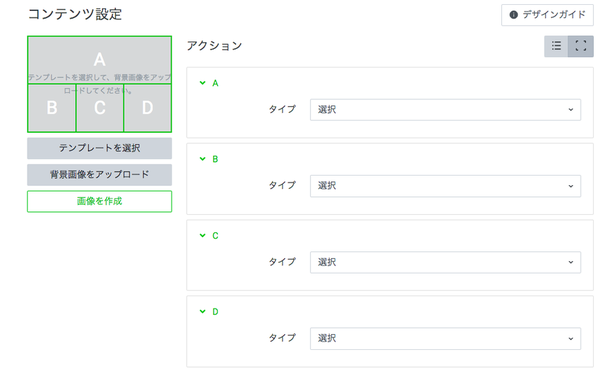The image size is (604, 374).
Task: Open the タイプ dropdown for action A
Action: 445,110
